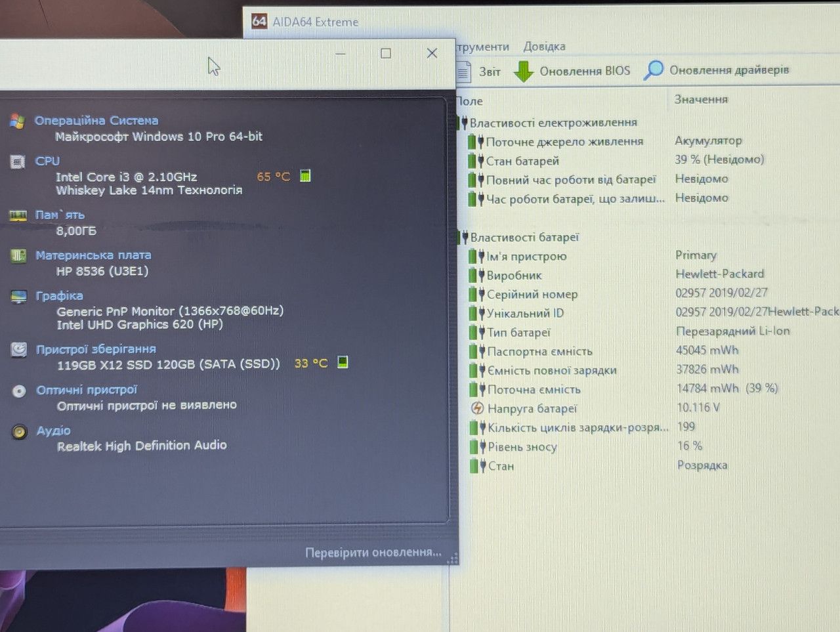This screenshot has height=632, width=840.
Task: Maximize the Speccy window
Action: click(386, 54)
